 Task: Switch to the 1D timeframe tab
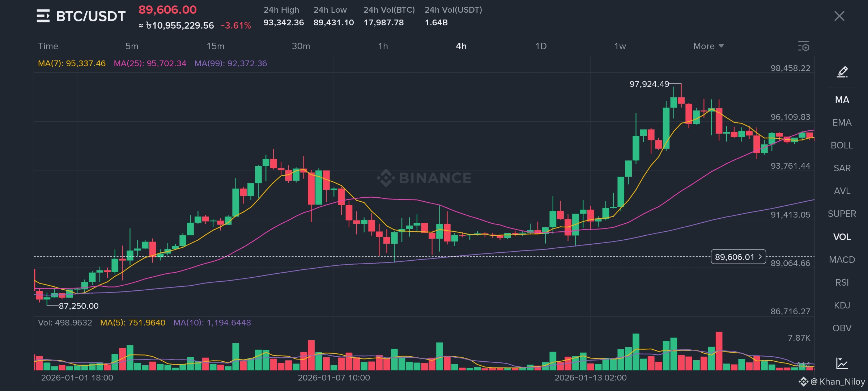point(541,46)
